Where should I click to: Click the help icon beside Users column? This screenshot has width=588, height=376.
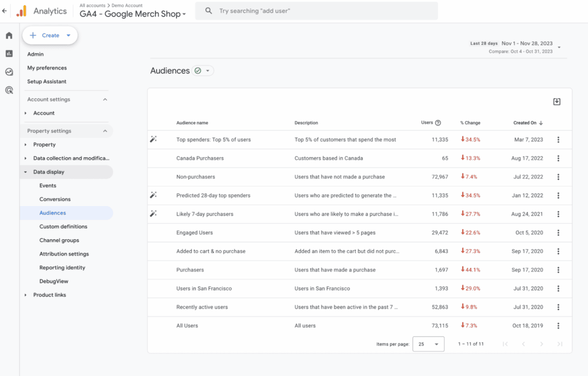tap(438, 123)
